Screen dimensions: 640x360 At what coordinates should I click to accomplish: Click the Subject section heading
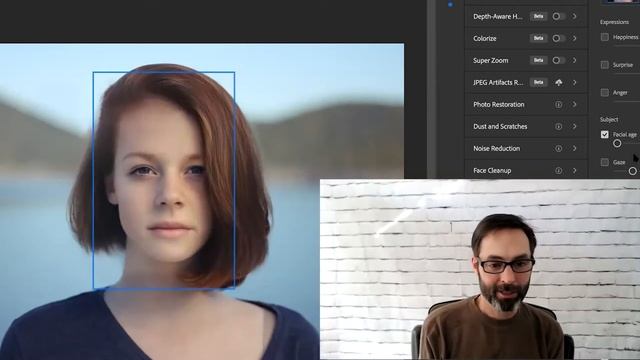pos(609,120)
